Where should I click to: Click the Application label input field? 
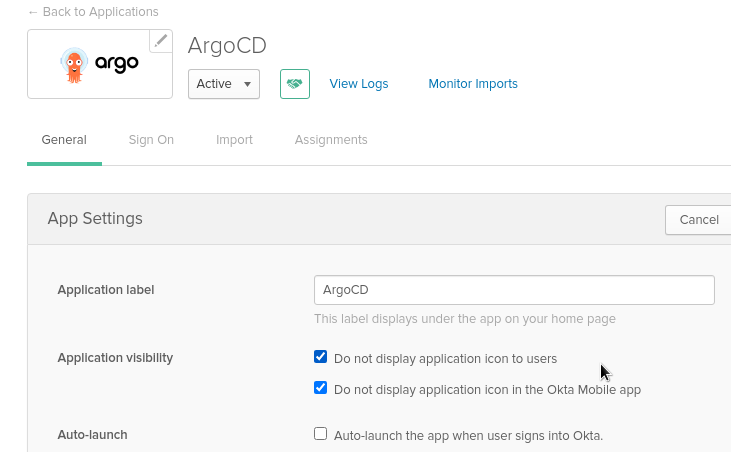tap(514, 290)
